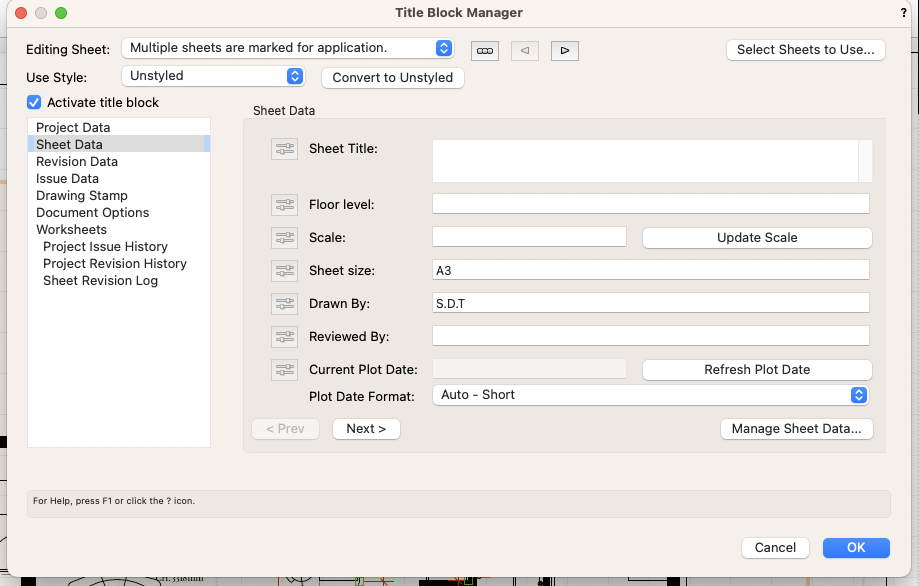The image size is (919, 586).
Task: Click the settings icon next to Scale
Action: [x=285, y=238]
